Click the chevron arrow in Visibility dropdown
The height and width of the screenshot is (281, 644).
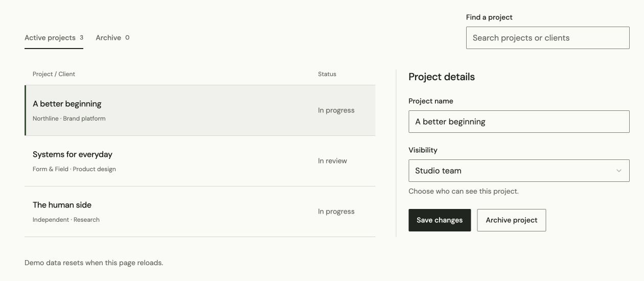coord(619,171)
